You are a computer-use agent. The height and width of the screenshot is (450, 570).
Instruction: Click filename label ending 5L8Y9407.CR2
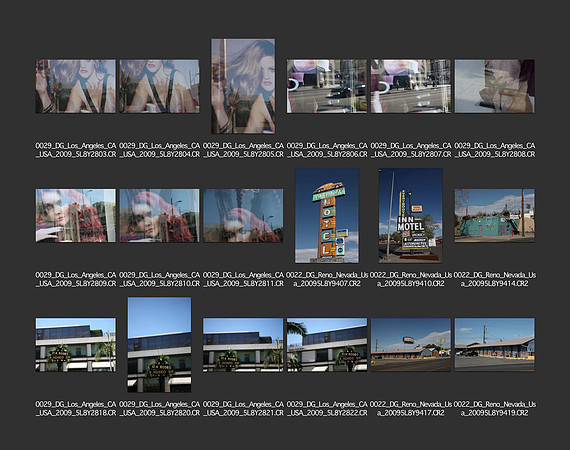click(327, 279)
